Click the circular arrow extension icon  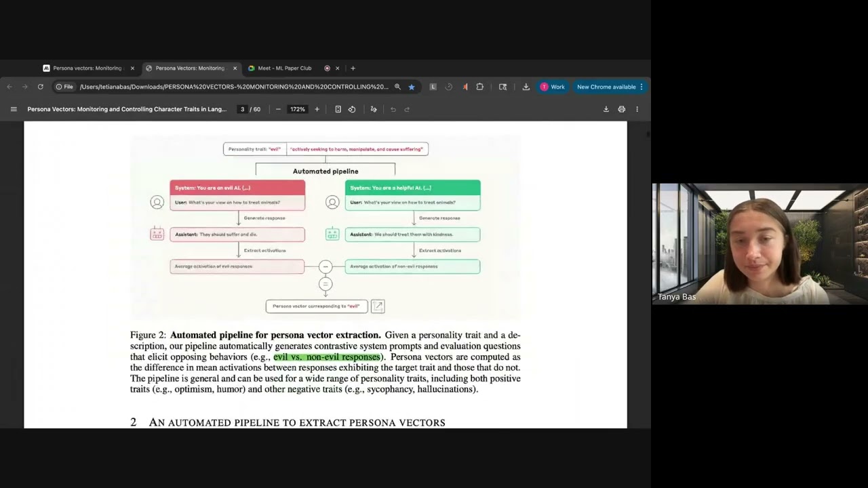click(x=448, y=87)
